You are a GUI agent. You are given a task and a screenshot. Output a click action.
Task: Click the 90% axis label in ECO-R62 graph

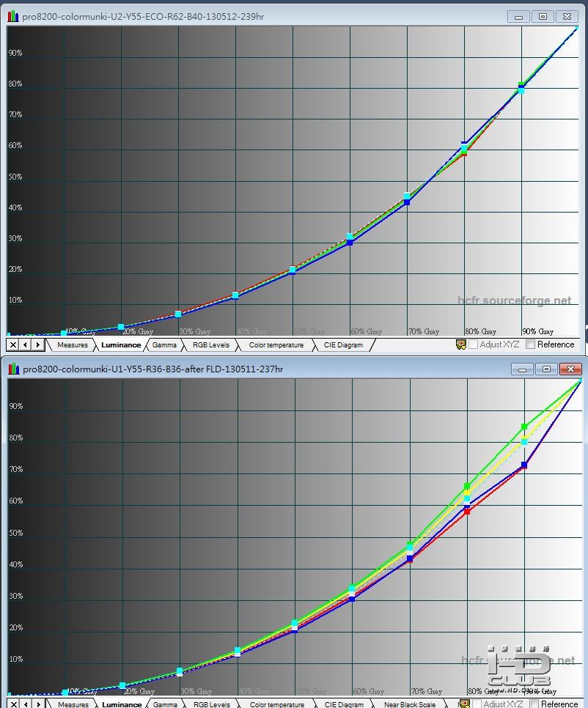15,53
